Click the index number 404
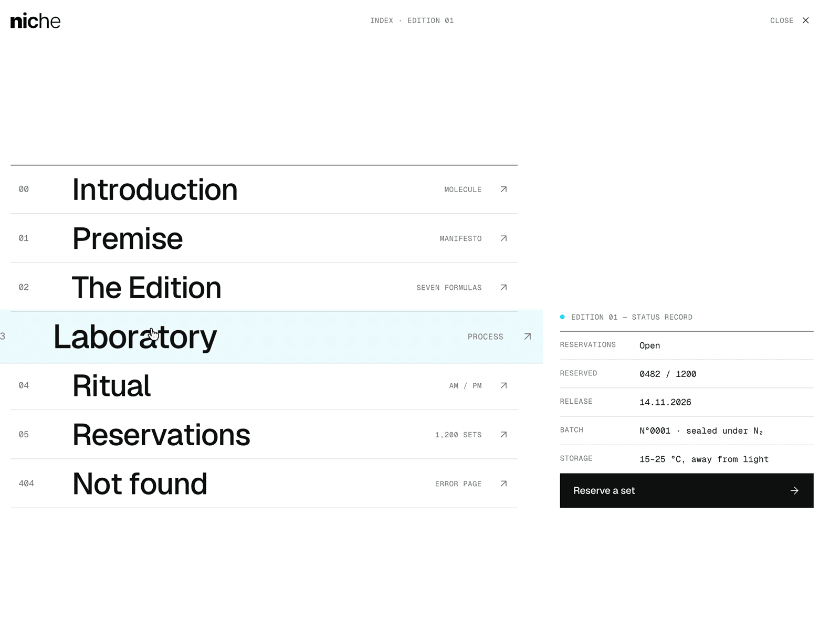The image size is (840, 630). pyautogui.click(x=26, y=484)
